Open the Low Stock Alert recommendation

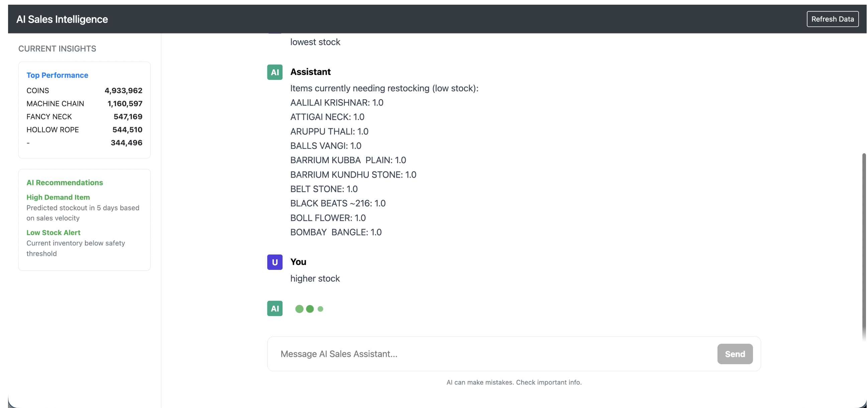[53, 232]
